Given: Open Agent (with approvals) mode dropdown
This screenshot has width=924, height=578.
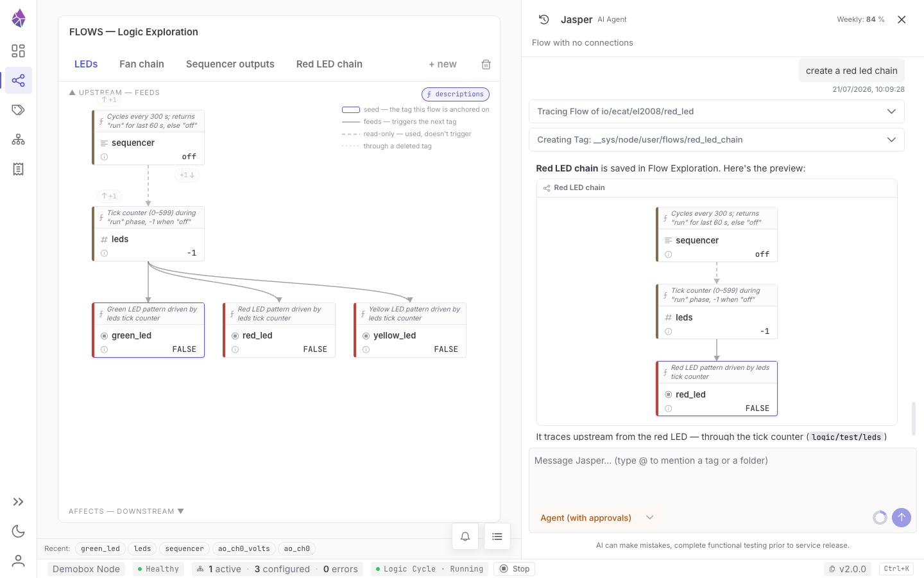Looking at the screenshot, I should [x=597, y=518].
